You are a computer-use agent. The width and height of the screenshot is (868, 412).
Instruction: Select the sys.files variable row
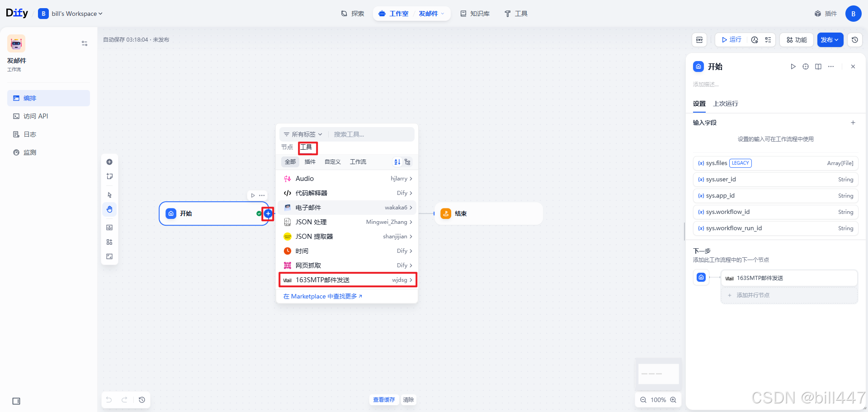coord(775,163)
